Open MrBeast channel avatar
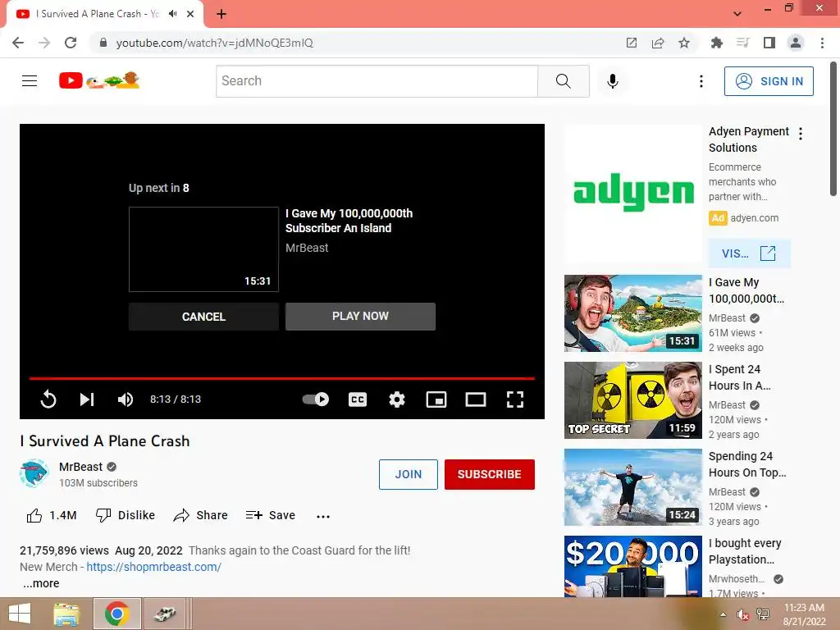 click(34, 473)
